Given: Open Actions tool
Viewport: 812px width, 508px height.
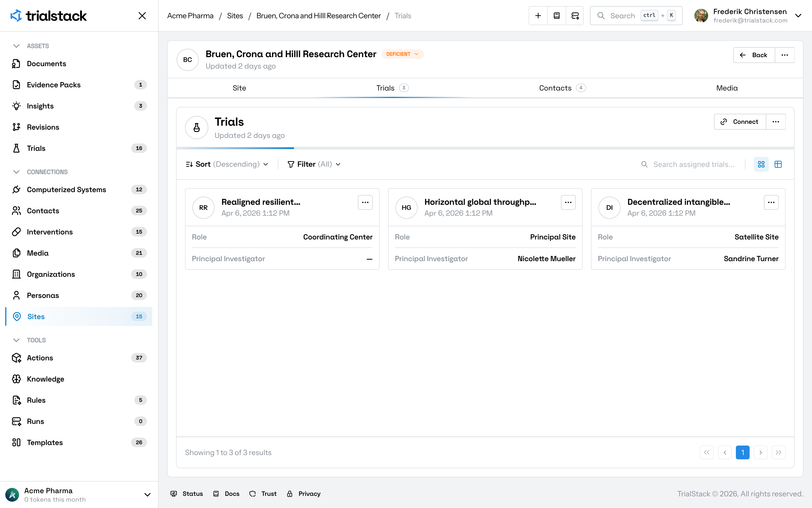Looking at the screenshot, I should coord(79,358).
